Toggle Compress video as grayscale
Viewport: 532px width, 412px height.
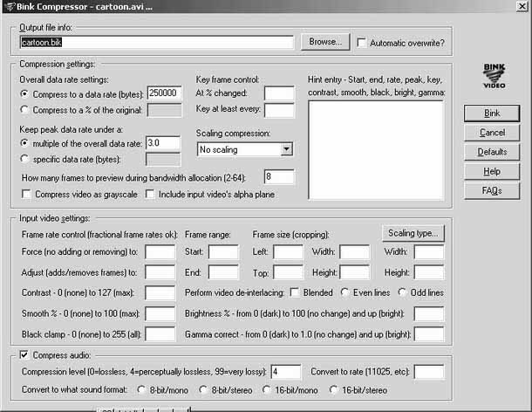click(x=26, y=195)
